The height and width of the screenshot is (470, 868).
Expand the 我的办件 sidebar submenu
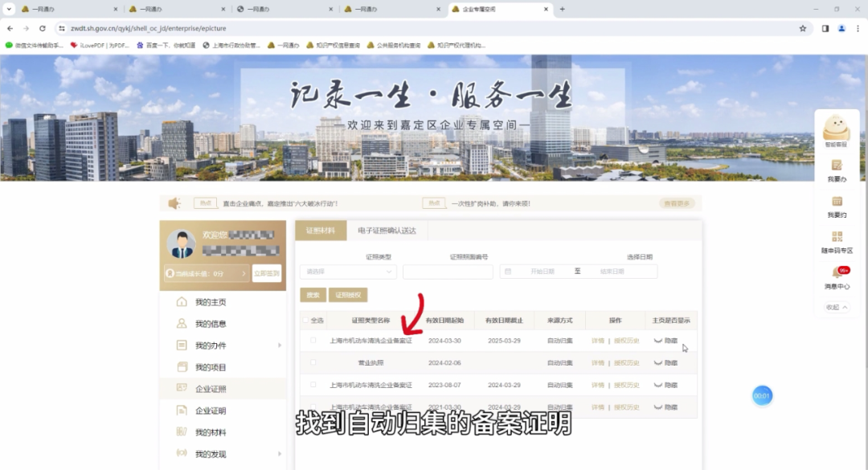tap(280, 345)
